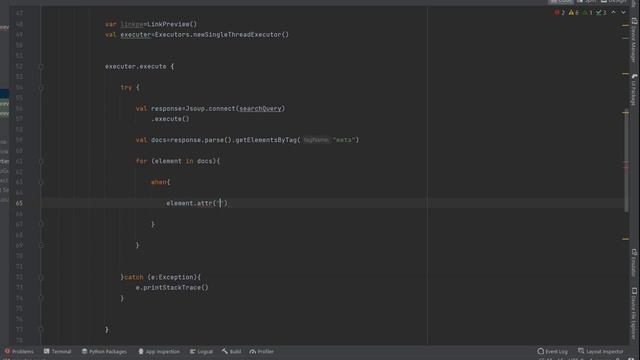Click 'response' variable declaration

click(x=166, y=109)
